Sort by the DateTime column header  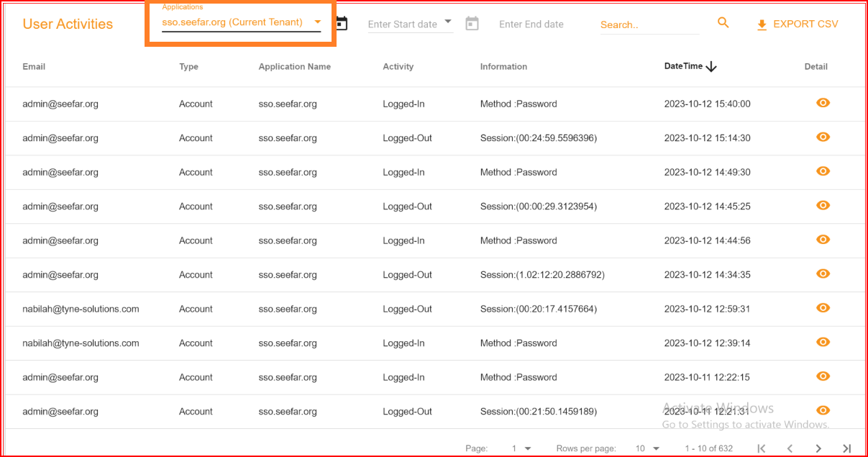pyautogui.click(x=683, y=66)
